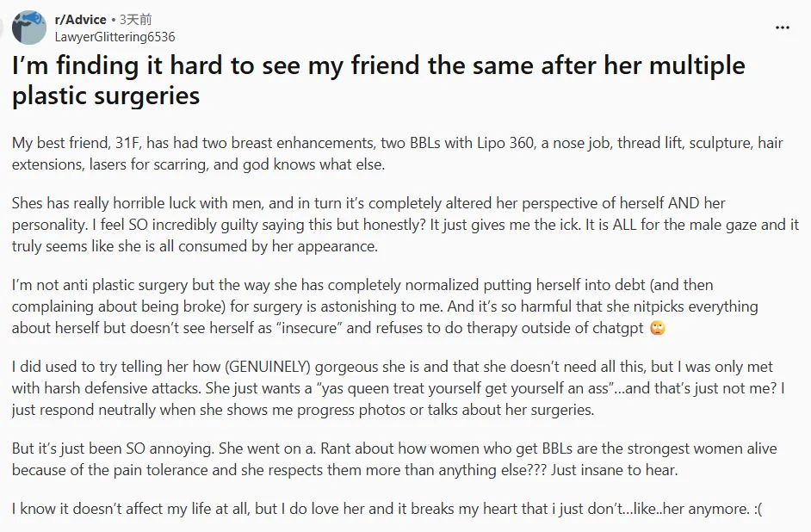The image size is (811, 532).
Task: Click the rolling-eyes emoji after chatgpt
Action: click(658, 328)
